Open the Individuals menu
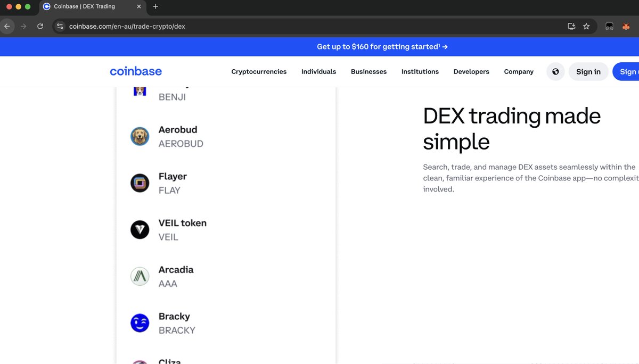The image size is (639, 364). (x=318, y=72)
